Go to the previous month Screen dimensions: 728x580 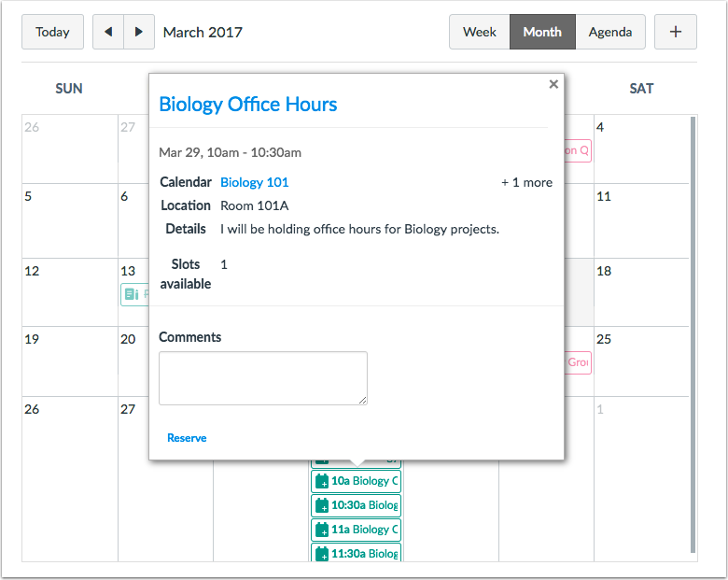click(108, 32)
